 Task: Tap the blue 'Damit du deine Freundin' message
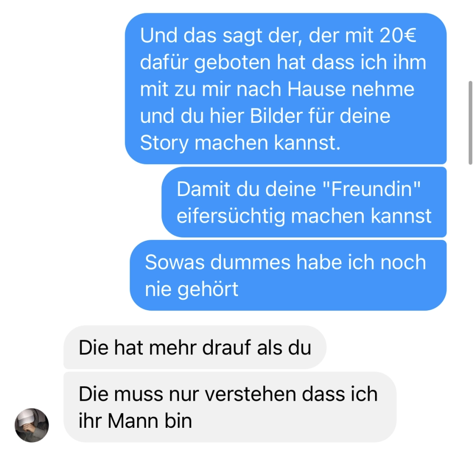pyautogui.click(x=304, y=202)
